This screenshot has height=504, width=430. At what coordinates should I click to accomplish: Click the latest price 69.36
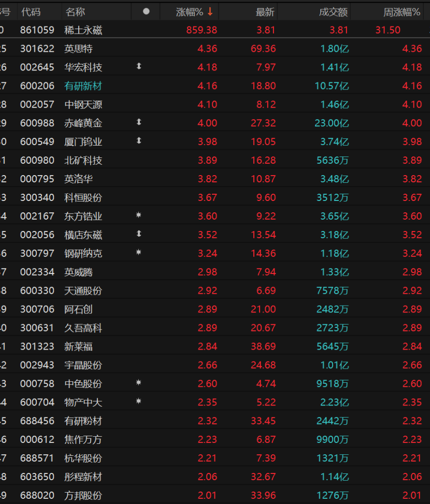point(263,49)
